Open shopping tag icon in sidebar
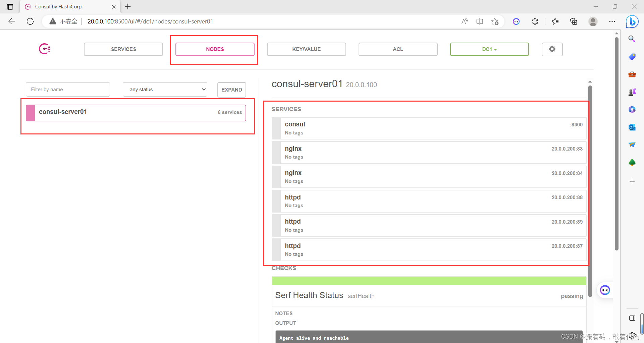 pyautogui.click(x=632, y=57)
